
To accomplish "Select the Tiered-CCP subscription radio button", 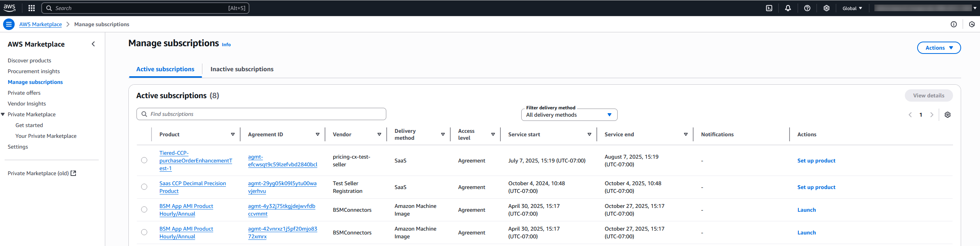I will point(144,161).
